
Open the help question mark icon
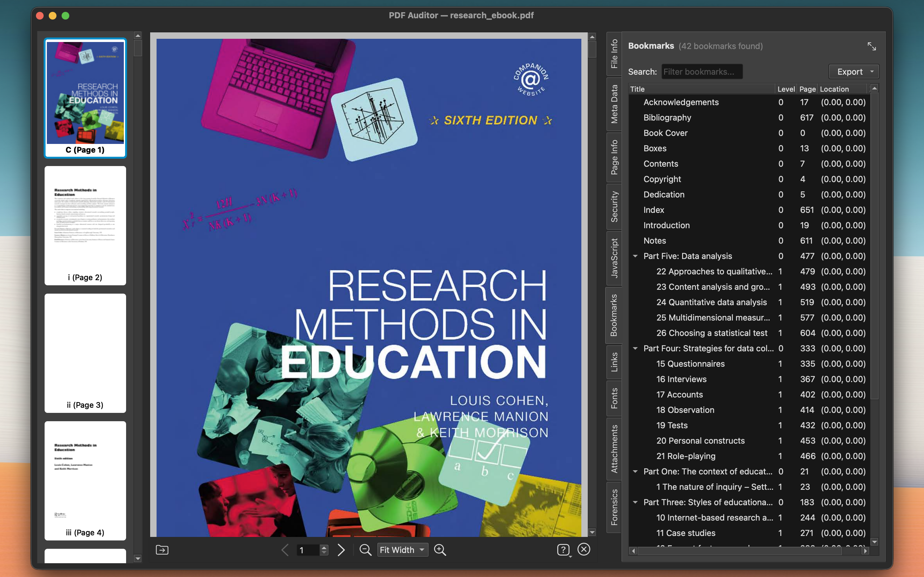(x=563, y=549)
